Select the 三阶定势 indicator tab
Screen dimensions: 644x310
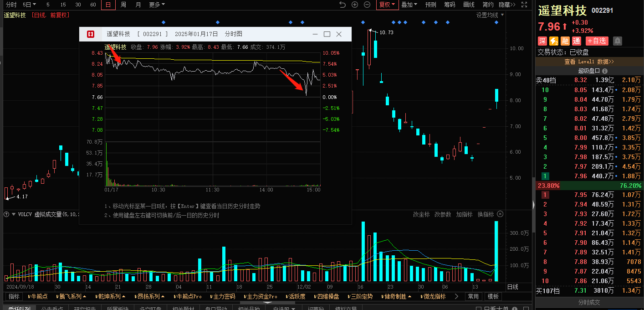coord(359,296)
